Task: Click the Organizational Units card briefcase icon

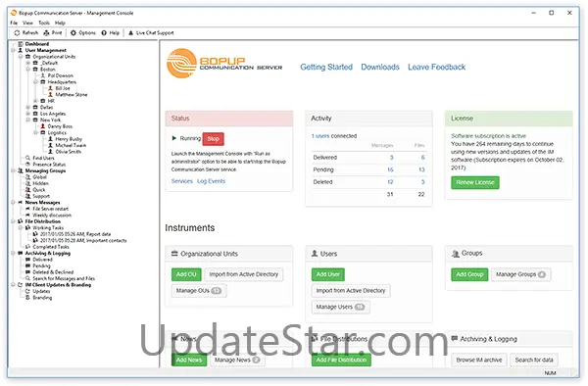Action: pos(174,254)
